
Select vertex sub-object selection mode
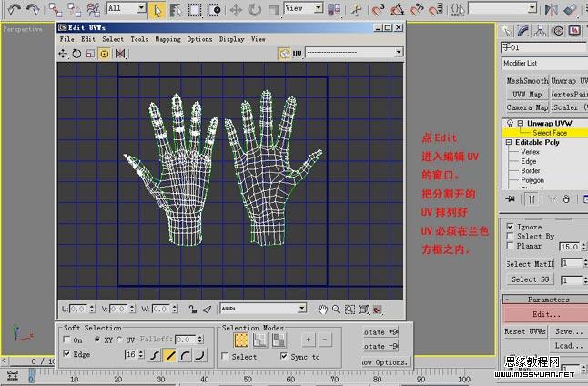click(x=241, y=340)
